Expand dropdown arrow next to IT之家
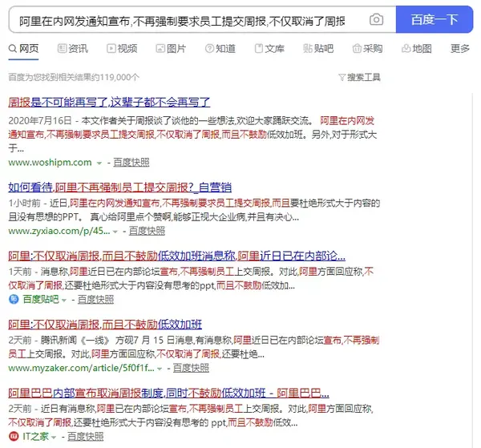Image resolution: width=481 pixels, height=448 pixels. click(x=54, y=438)
